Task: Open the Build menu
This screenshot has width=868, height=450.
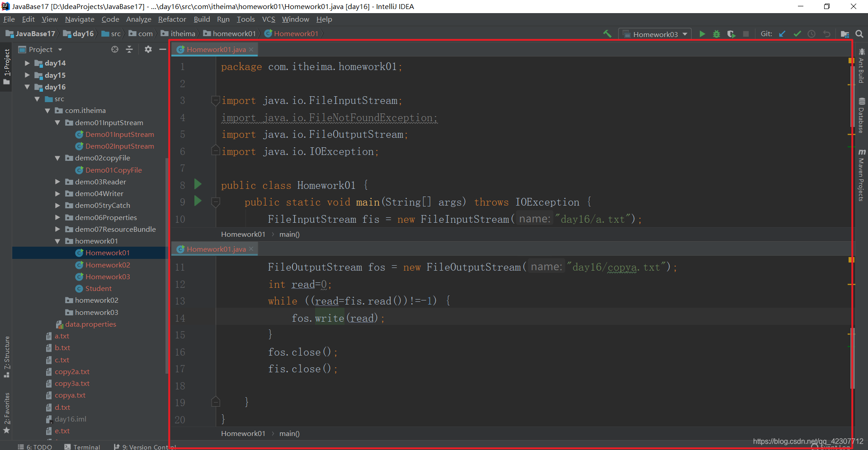Action: point(202,19)
